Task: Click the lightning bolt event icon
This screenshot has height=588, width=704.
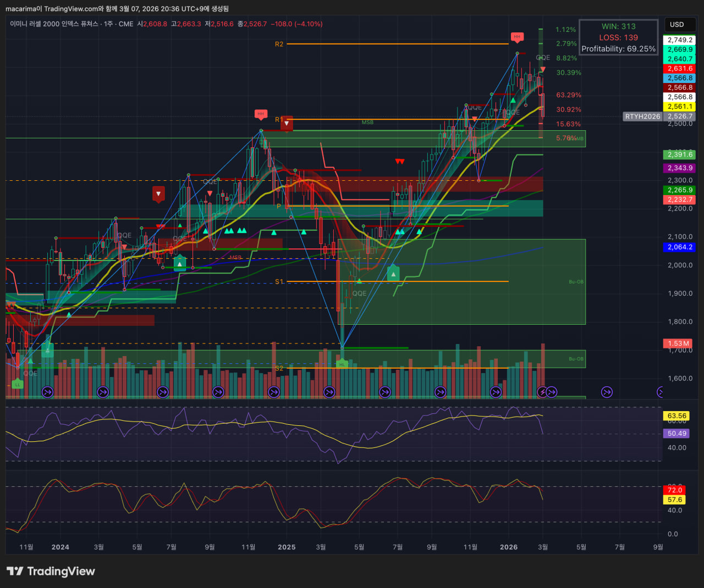Action: (x=542, y=392)
